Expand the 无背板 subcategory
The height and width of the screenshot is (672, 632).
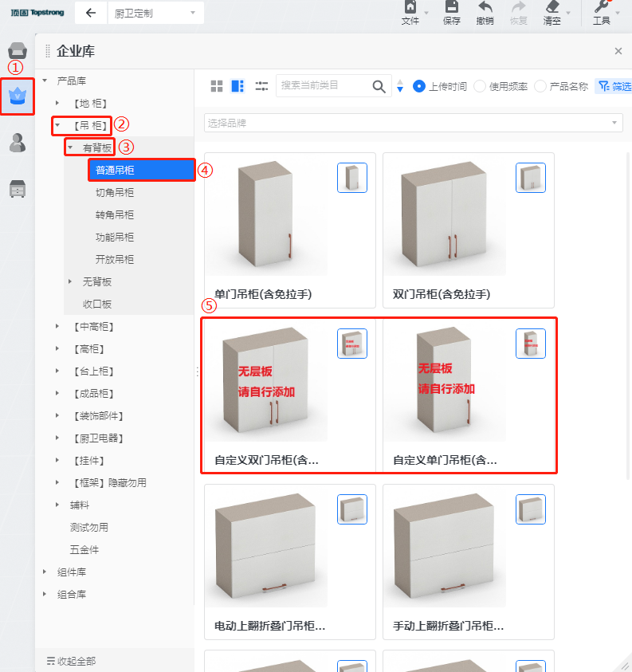tap(70, 281)
